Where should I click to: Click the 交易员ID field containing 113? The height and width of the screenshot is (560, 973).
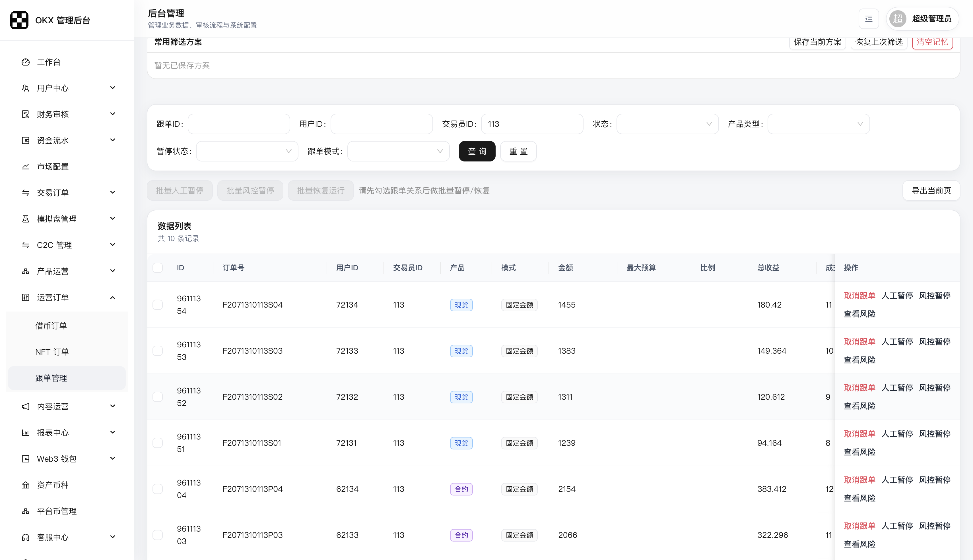532,124
